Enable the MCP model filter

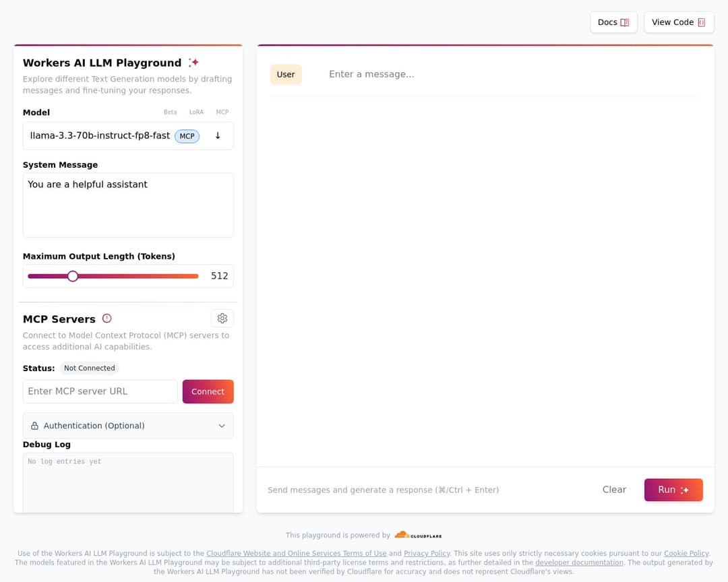click(x=222, y=112)
